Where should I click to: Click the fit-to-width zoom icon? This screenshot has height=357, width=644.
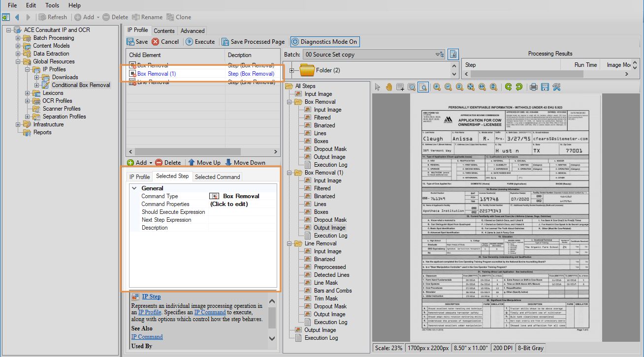[482, 87]
